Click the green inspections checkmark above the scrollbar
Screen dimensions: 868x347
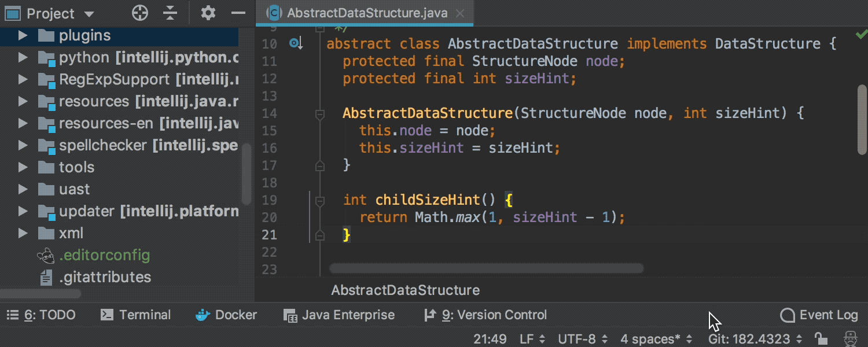pyautogui.click(x=861, y=34)
